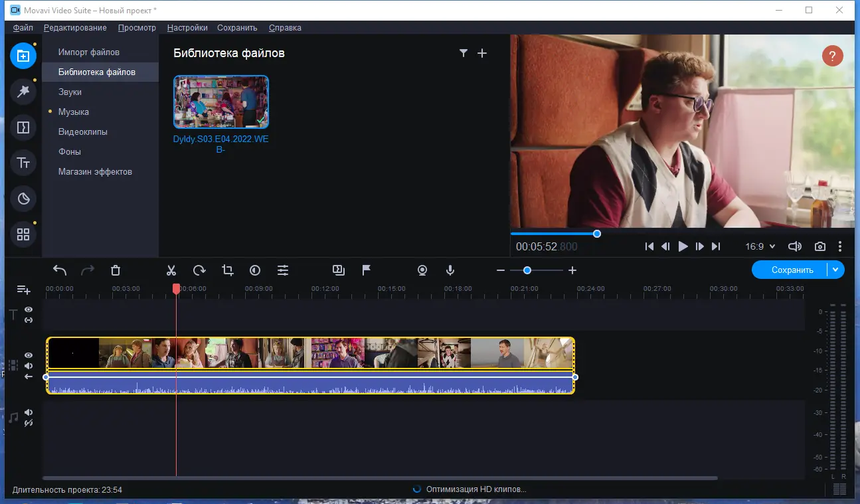
Task: Toggle visibility of the titles track
Action: coord(29,309)
